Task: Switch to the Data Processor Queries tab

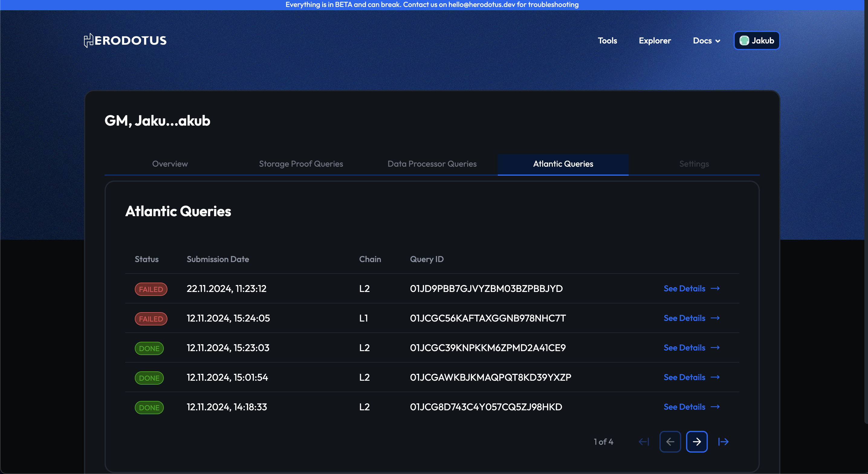Action: point(432,164)
